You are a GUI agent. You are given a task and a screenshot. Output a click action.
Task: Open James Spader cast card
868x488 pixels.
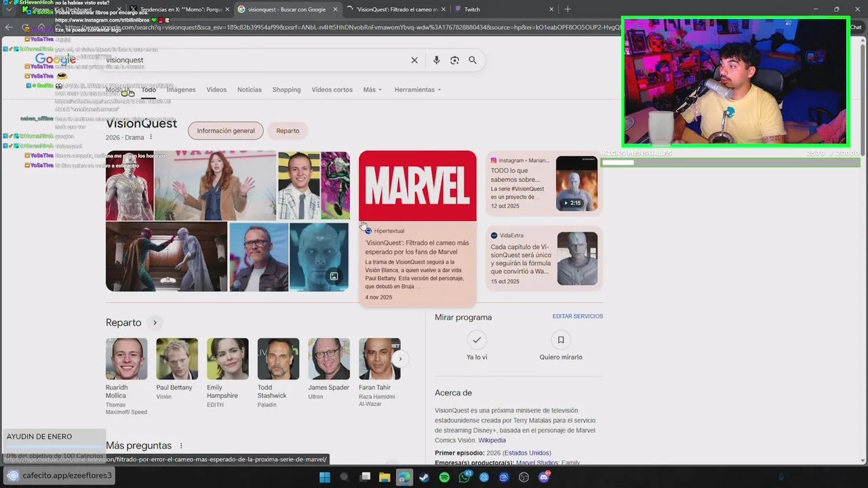point(329,369)
